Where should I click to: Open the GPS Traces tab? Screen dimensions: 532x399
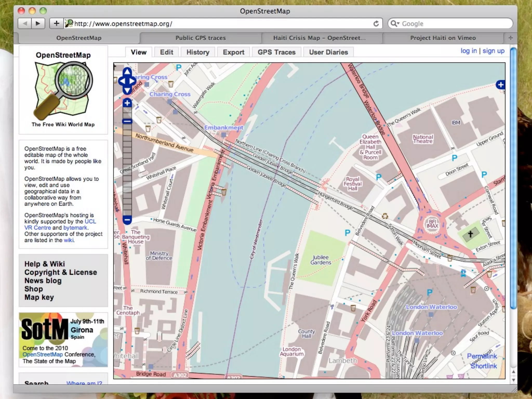pyautogui.click(x=276, y=52)
